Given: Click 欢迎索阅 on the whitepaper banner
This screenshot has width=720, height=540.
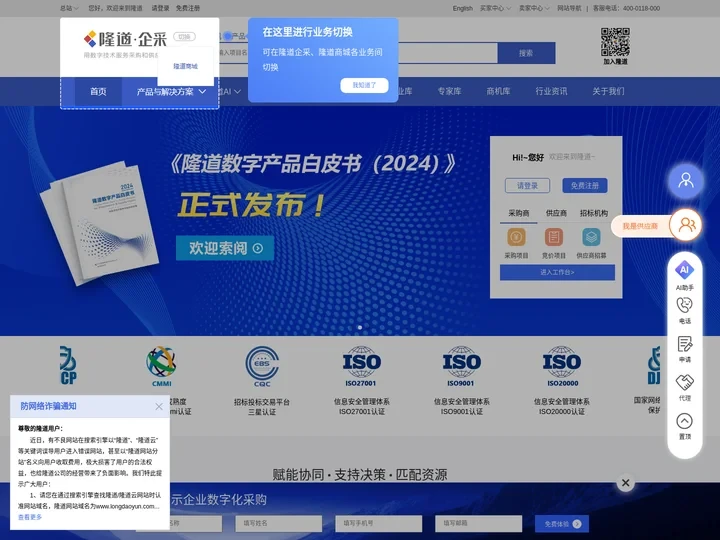Looking at the screenshot, I should point(225,248).
